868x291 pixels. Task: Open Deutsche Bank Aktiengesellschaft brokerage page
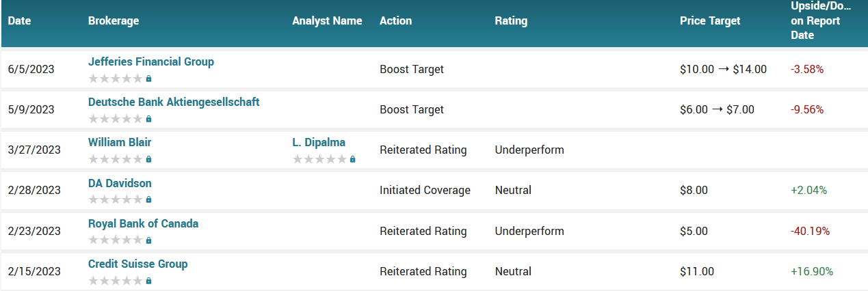click(174, 102)
